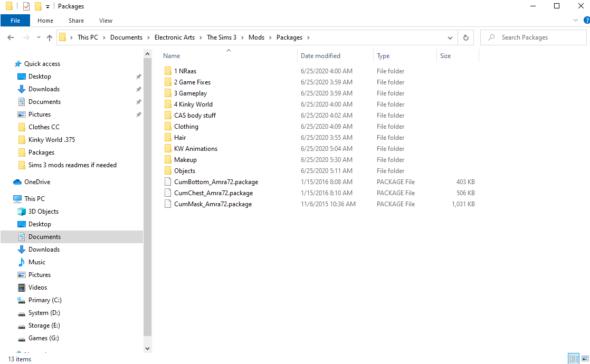Screen dimensions: 590x364
Task: Navigate to Electronic Arts breadcrumb
Action: (175, 37)
